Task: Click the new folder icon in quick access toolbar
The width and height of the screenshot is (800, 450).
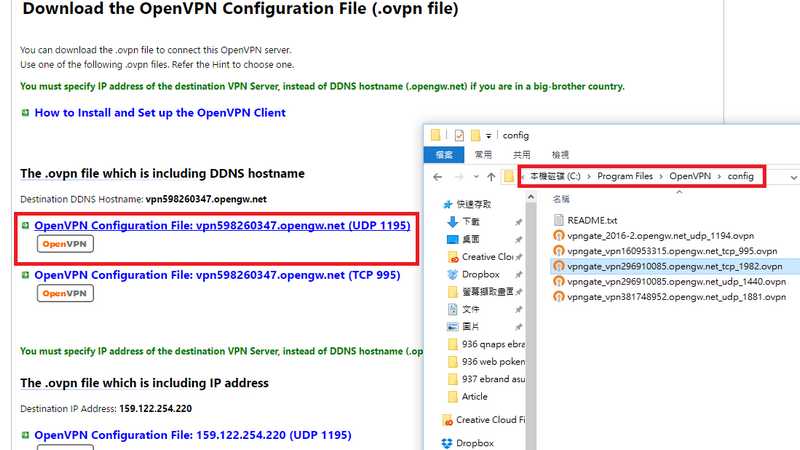Action: coord(476,135)
